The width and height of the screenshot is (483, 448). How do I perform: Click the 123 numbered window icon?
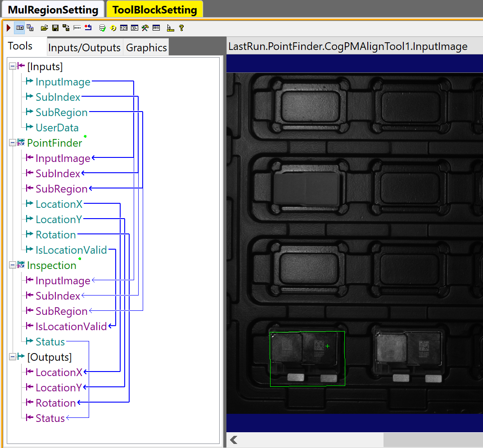124,28
